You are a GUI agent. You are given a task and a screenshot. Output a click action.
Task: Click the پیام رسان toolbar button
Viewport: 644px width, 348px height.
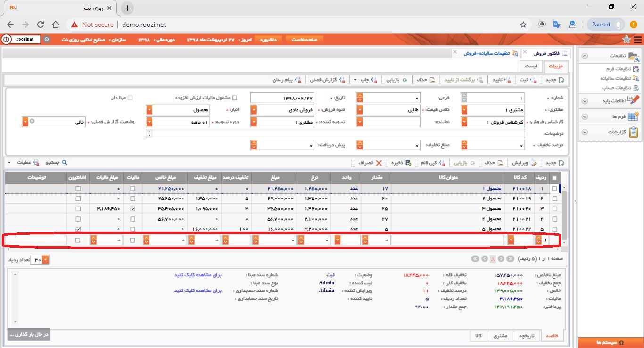click(287, 80)
